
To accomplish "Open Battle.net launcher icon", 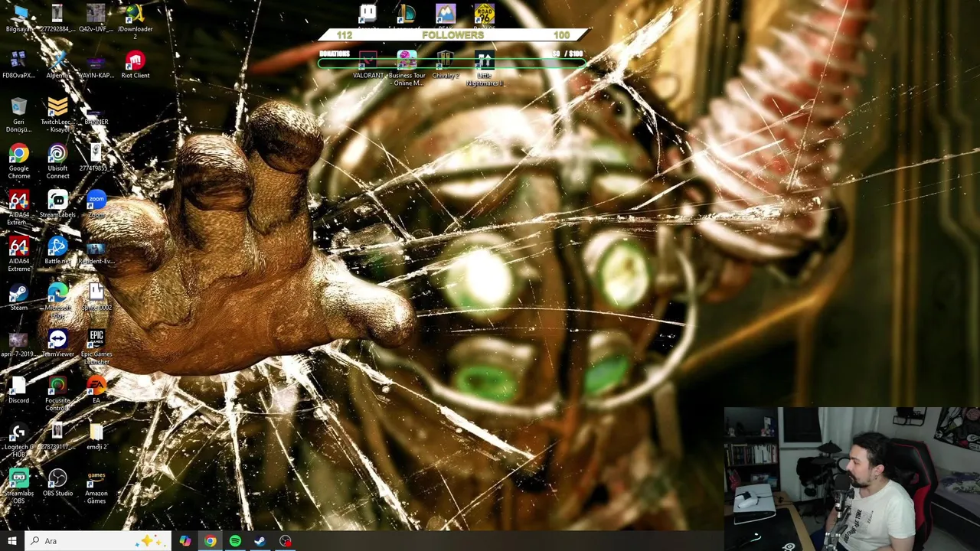I will coord(57,251).
